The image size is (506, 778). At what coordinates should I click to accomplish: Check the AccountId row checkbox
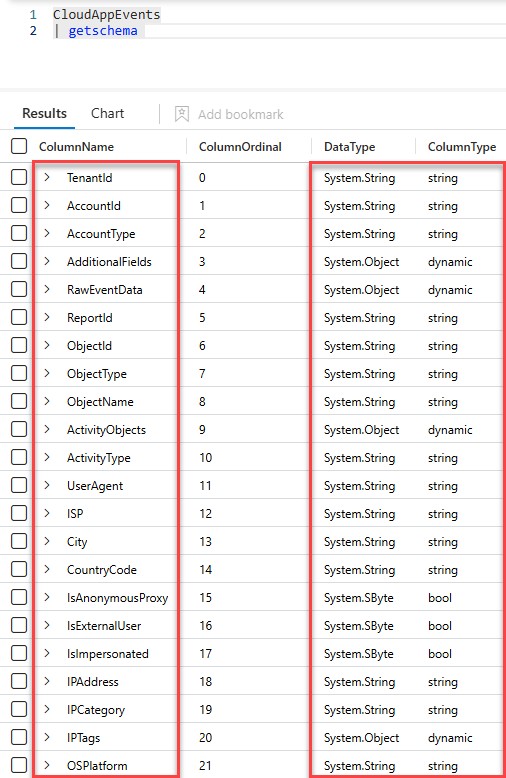(x=19, y=205)
